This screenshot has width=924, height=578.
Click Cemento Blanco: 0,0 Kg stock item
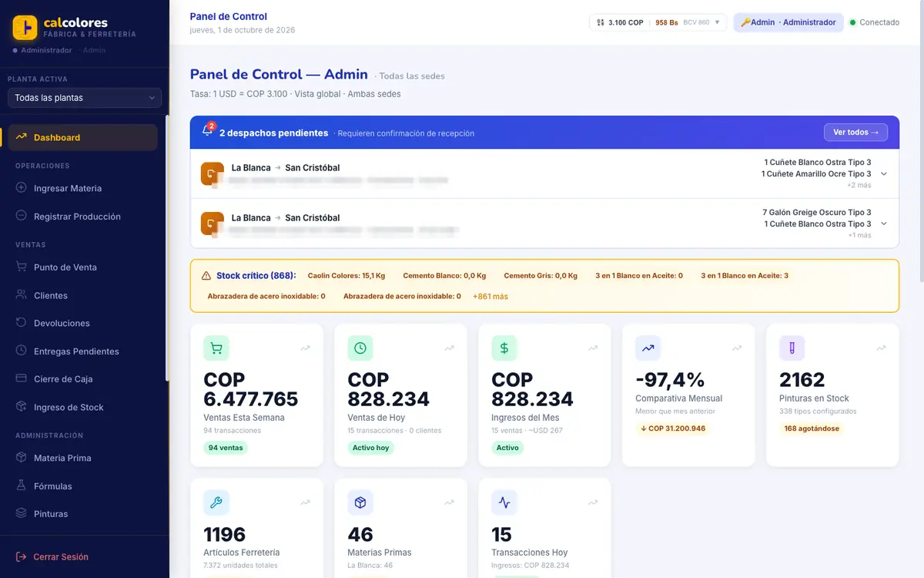pos(444,275)
